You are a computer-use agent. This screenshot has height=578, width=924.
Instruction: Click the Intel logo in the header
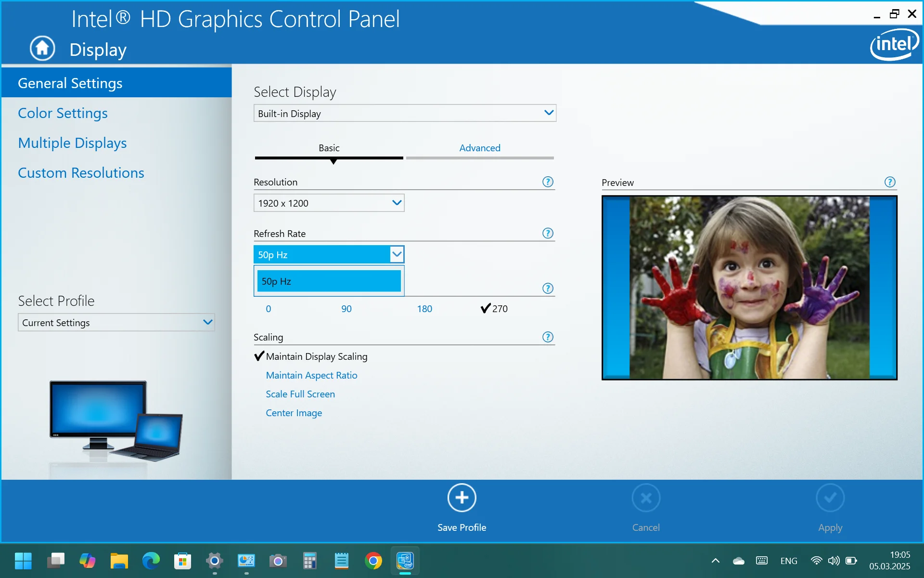tap(894, 44)
